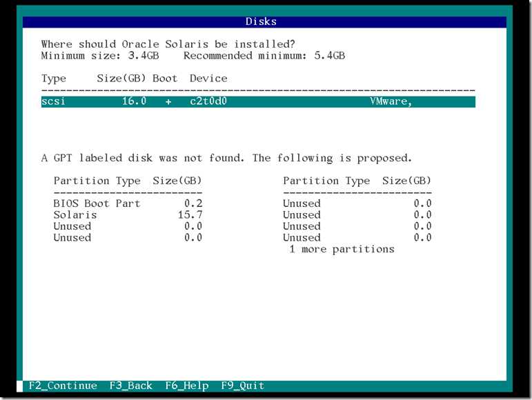Click the disk table 'Size(GB)' column header
532x400 pixels.
click(x=121, y=79)
